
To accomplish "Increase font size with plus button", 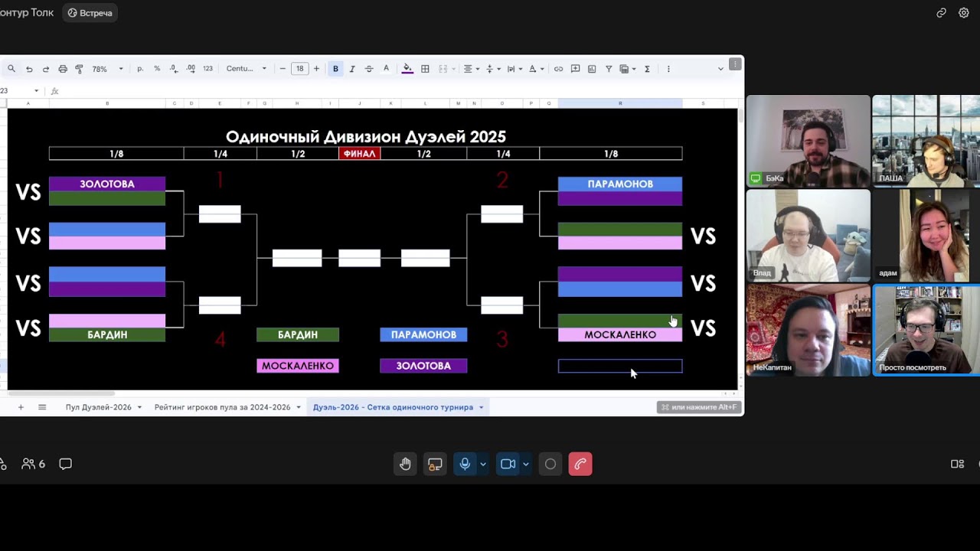I will 316,69.
